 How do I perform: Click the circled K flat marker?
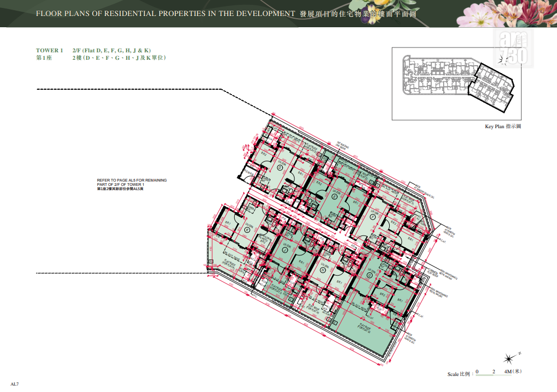point(247,230)
